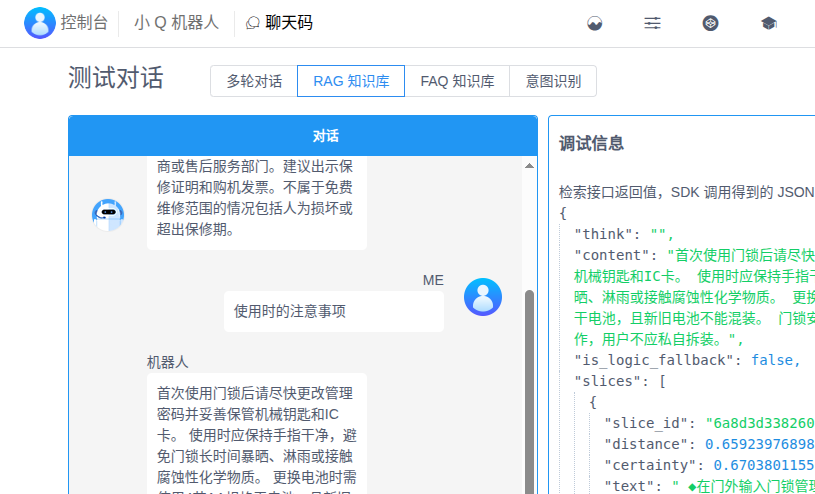Open the 控制台 link
The image size is (815, 494).
tap(84, 23)
